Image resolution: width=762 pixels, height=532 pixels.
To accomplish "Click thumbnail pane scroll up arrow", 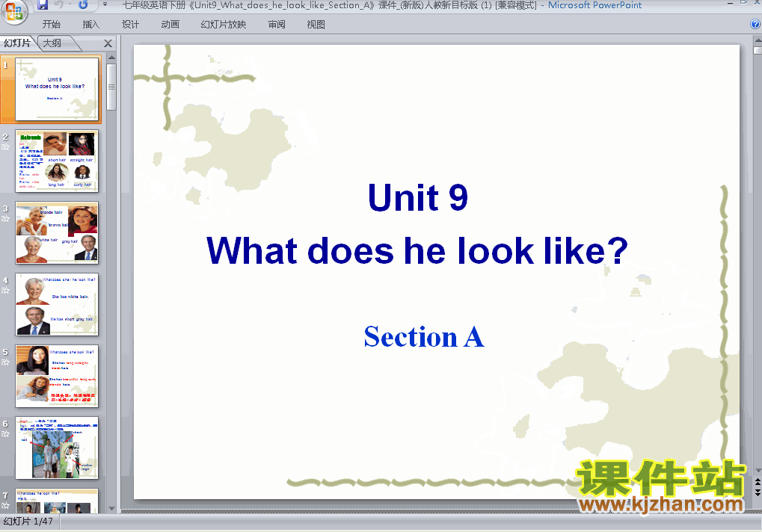I will [111, 58].
